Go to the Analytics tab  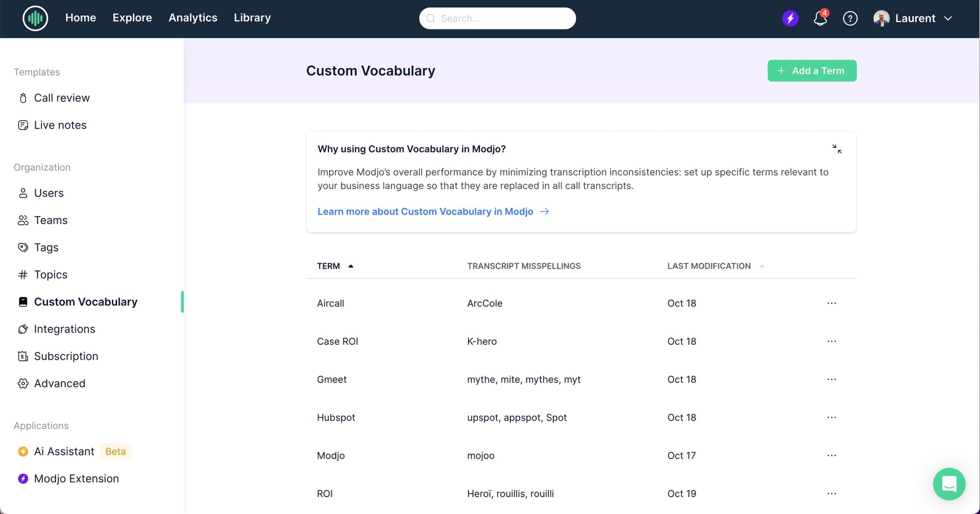193,18
